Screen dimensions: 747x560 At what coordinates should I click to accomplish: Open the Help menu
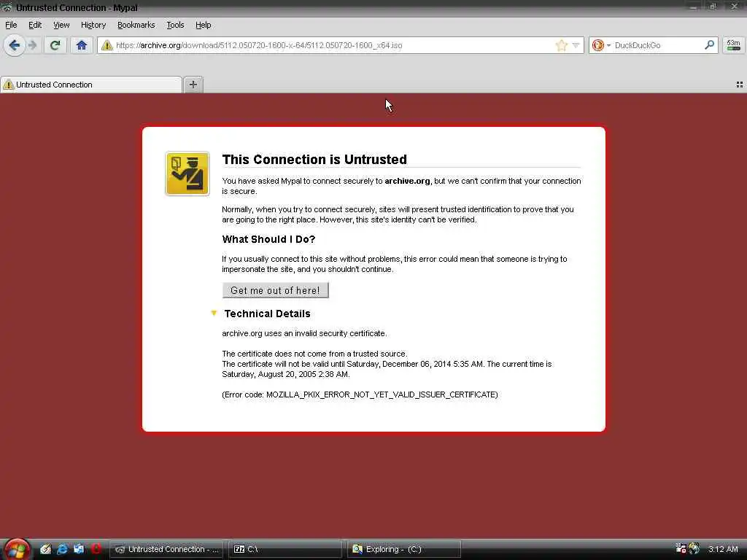point(203,25)
